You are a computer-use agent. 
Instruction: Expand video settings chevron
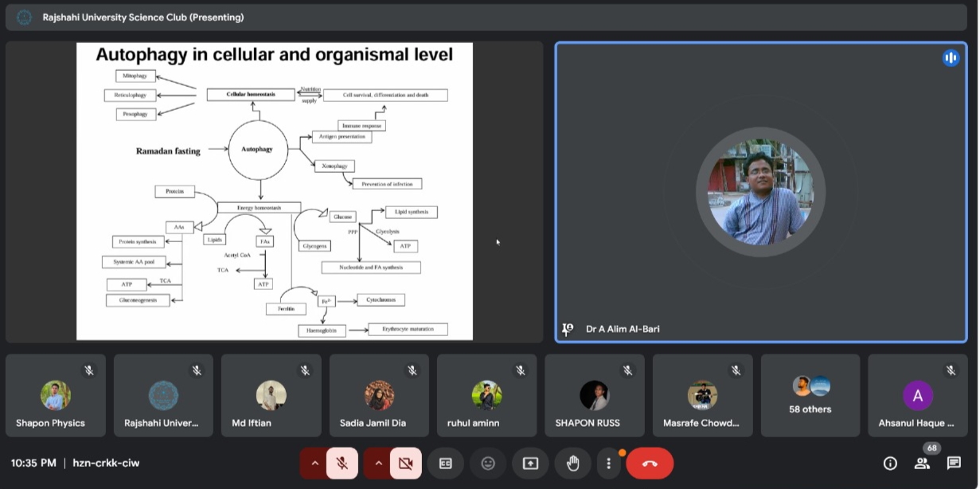[x=378, y=464]
